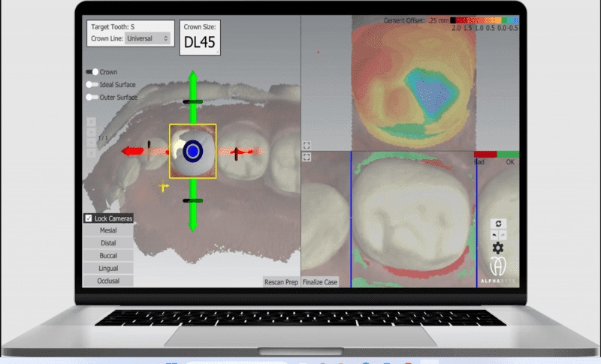Toggle the Crown visibility switch
Screen dimensions: 601x364
(92, 72)
